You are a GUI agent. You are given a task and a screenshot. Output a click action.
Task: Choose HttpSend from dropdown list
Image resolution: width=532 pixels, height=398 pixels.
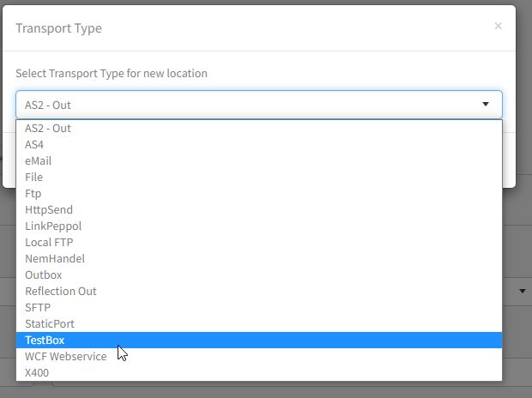(x=49, y=210)
